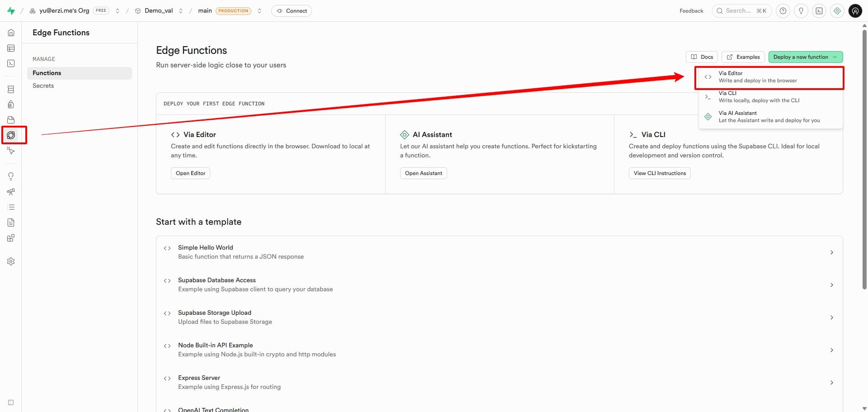The height and width of the screenshot is (412, 868).
Task: Expand the Supabase Storage Upload template chevron
Action: (x=832, y=317)
